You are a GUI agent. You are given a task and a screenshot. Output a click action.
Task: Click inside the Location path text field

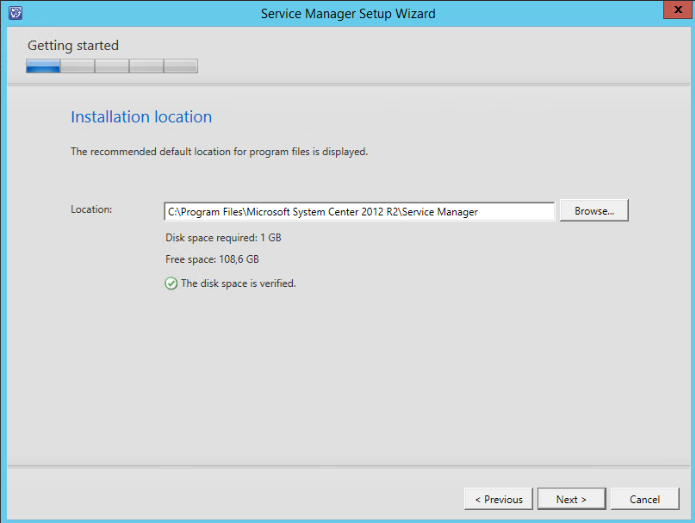(359, 212)
